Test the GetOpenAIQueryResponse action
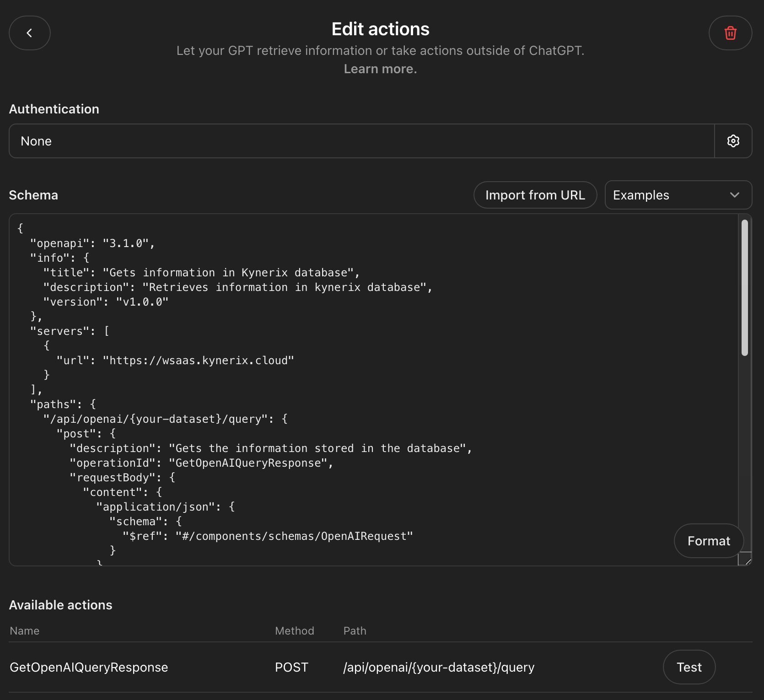Viewport: 764px width, 700px height. click(x=689, y=667)
